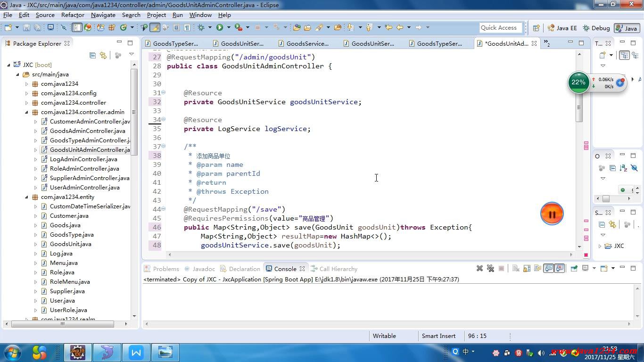Expand the com.java1234.config package
The image size is (644, 362).
coord(26,93)
